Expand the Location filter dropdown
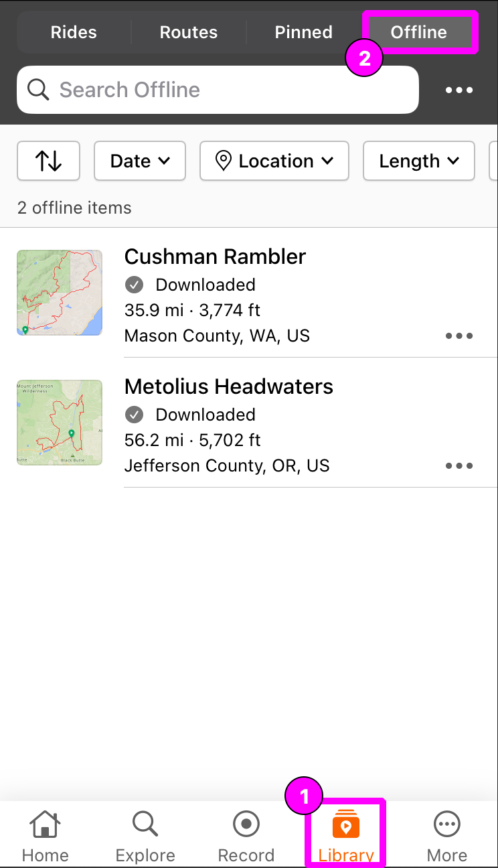This screenshot has width=498, height=868. click(274, 161)
